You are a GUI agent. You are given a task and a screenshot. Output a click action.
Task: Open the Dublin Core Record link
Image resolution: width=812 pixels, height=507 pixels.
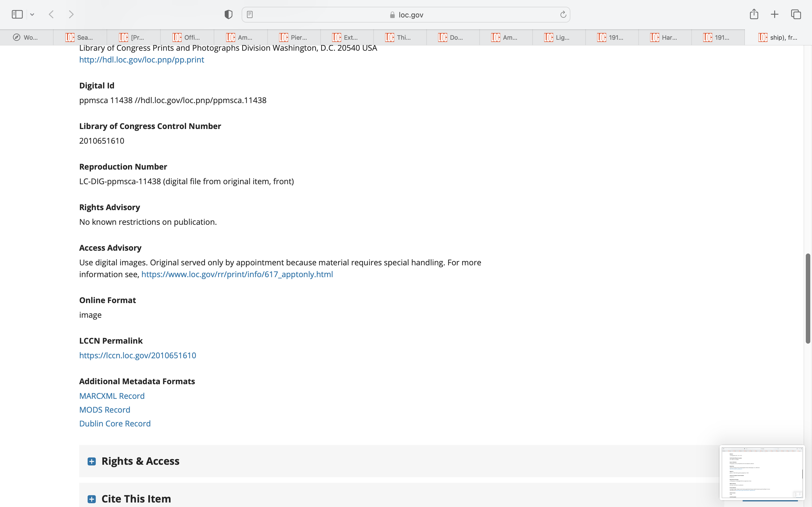click(115, 424)
